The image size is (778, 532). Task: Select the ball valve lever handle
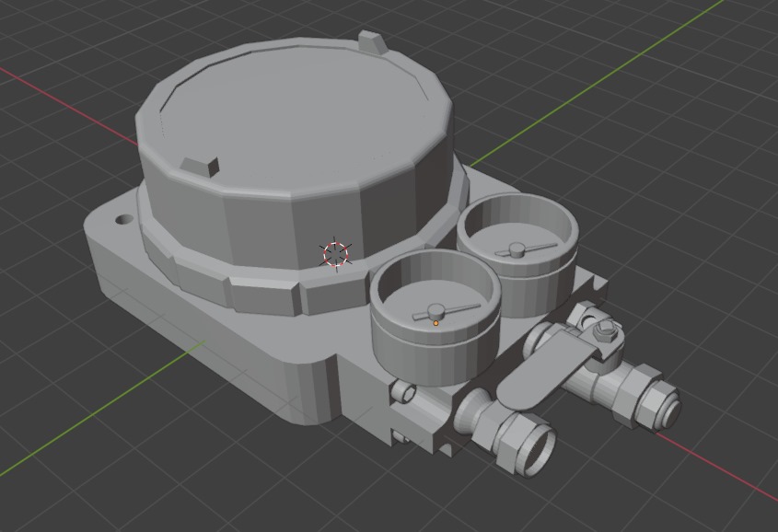pyautogui.click(x=552, y=359)
